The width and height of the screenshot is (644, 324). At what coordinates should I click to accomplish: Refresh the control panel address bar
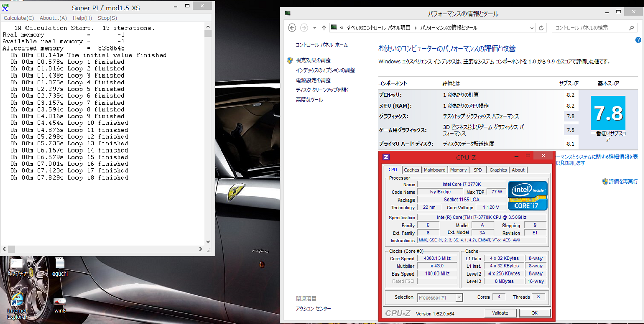coord(541,28)
